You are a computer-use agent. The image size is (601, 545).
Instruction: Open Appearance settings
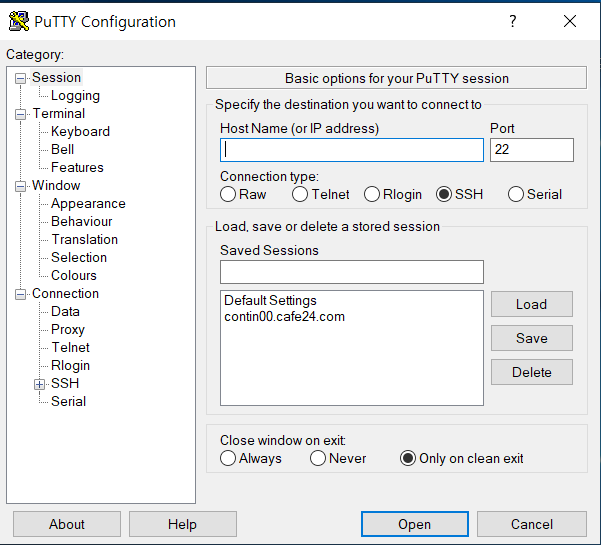click(x=88, y=204)
